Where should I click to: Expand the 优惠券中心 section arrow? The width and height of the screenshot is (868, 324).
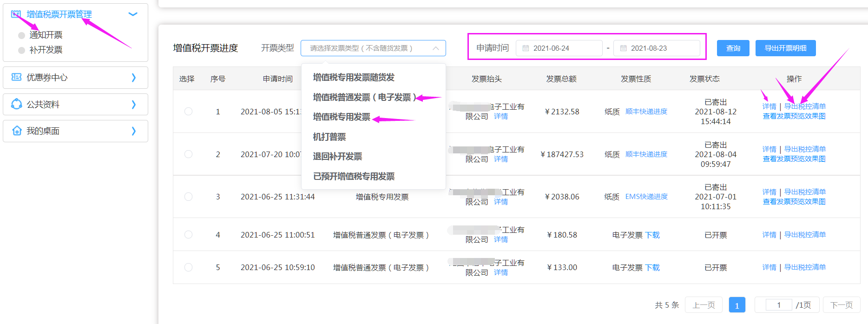pos(134,78)
